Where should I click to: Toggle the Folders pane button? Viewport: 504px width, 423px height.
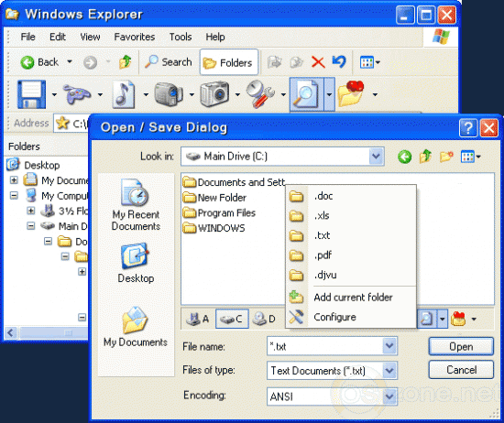tap(228, 62)
